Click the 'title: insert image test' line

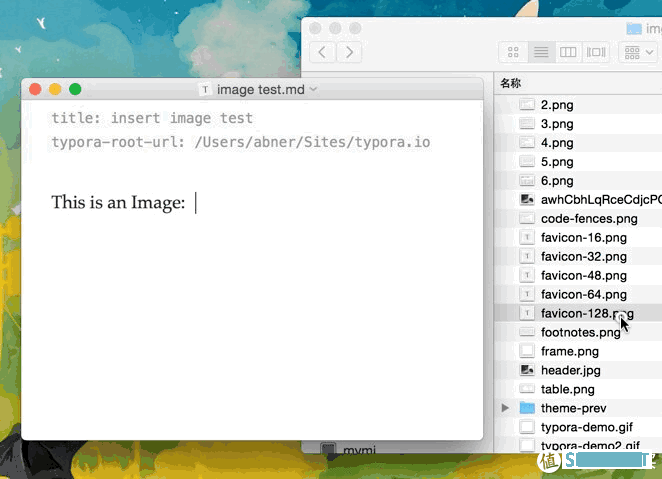152,118
